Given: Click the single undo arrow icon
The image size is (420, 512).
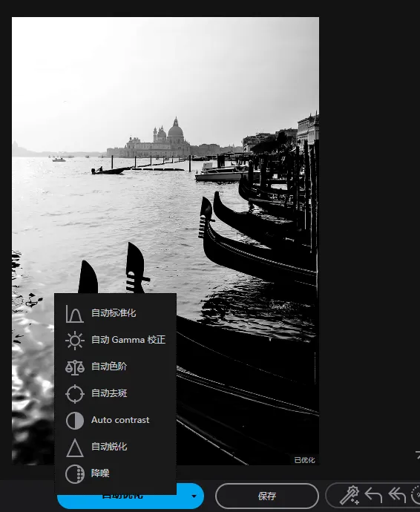Looking at the screenshot, I should point(373,496).
